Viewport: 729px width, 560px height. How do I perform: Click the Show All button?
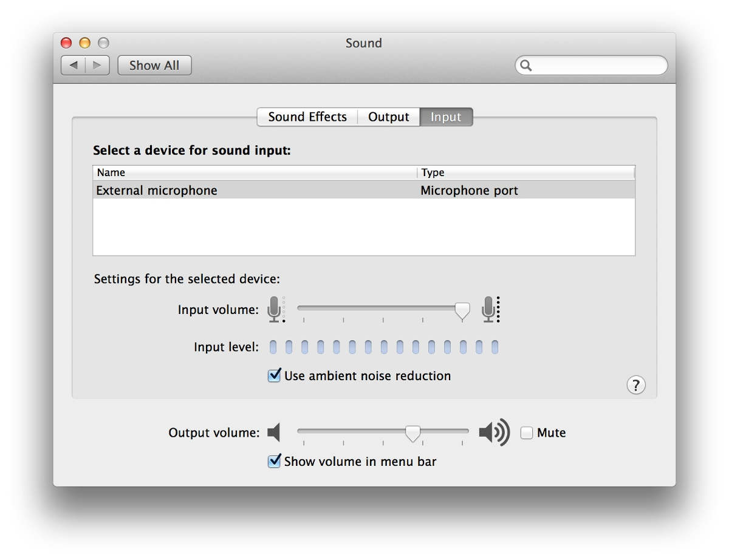[x=154, y=66]
